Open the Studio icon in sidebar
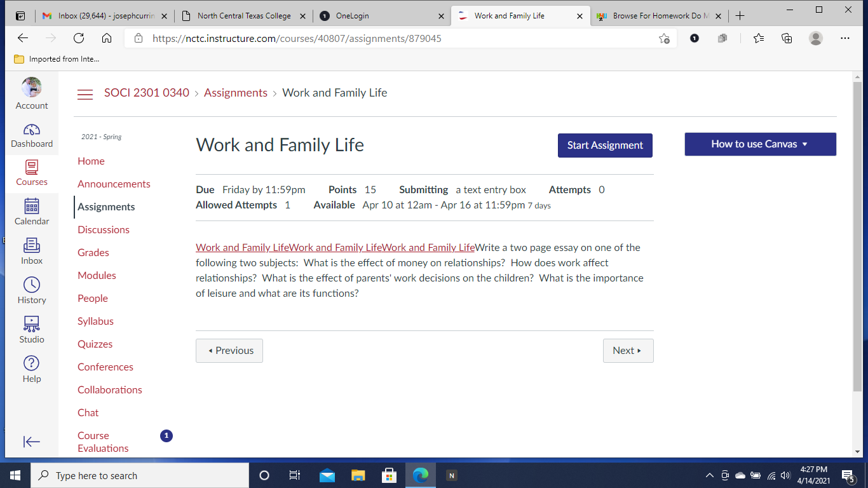The height and width of the screenshot is (488, 868). 32,325
